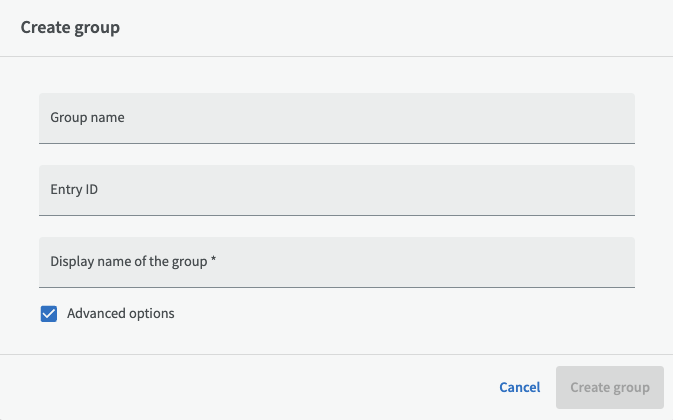
Task: Click the blue checkmark box icon
Action: pos(49,314)
